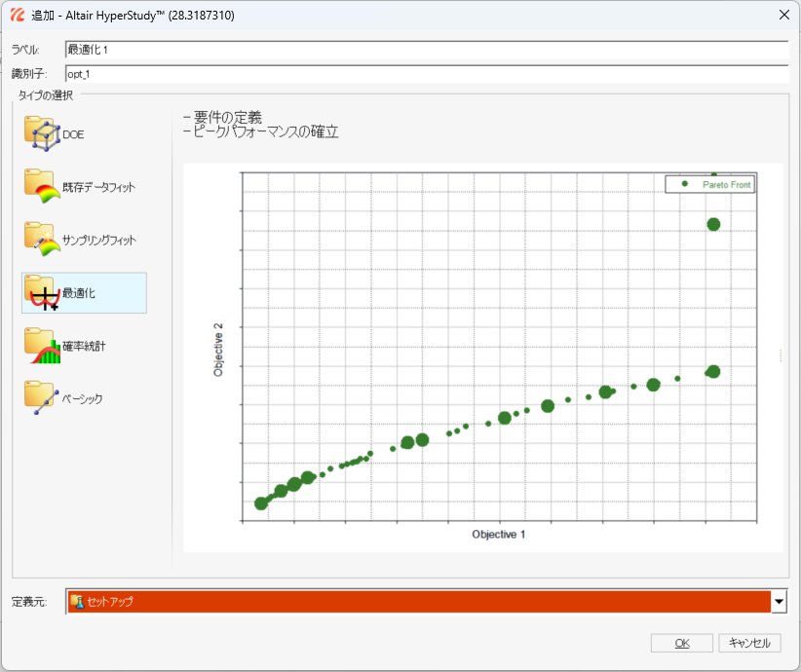
Task: Click OK to confirm the addition
Action: (682, 643)
